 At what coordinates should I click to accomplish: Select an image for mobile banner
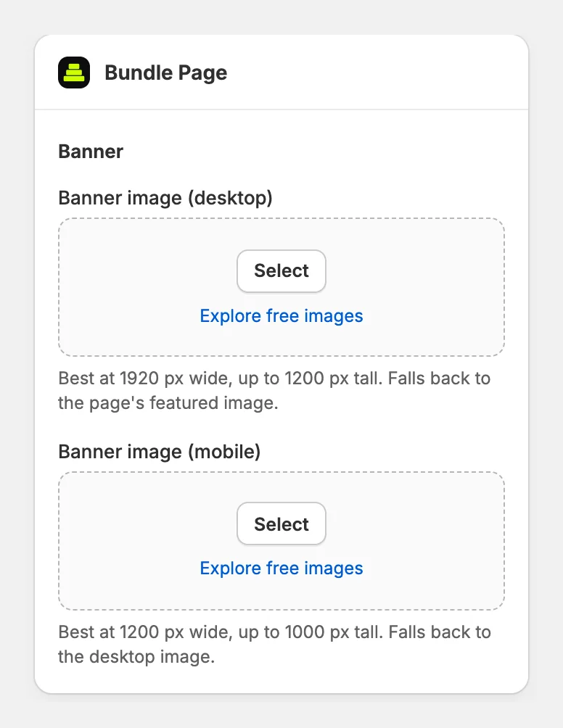[281, 524]
